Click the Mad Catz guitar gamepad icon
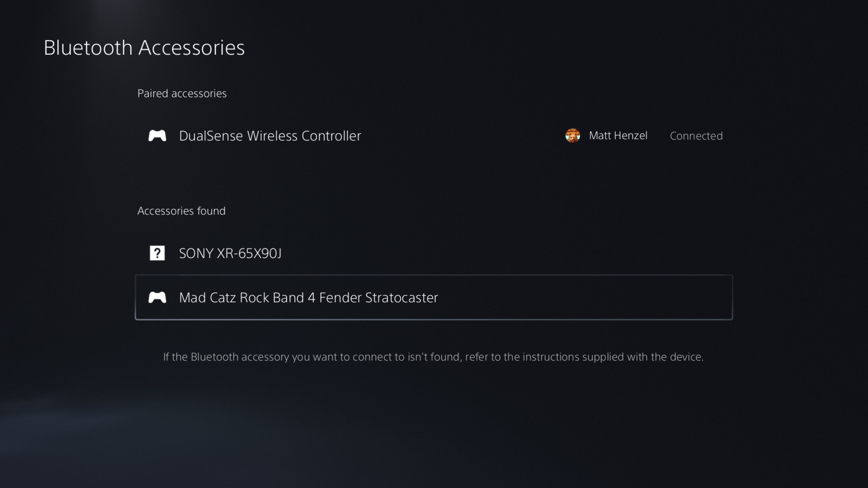The height and width of the screenshot is (488, 868). click(157, 297)
